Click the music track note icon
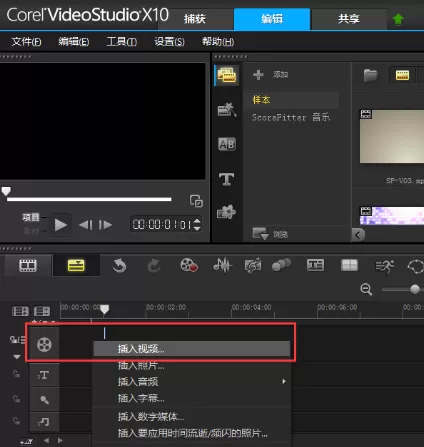Image resolution: width=424 pixels, height=447 pixels. click(x=44, y=422)
